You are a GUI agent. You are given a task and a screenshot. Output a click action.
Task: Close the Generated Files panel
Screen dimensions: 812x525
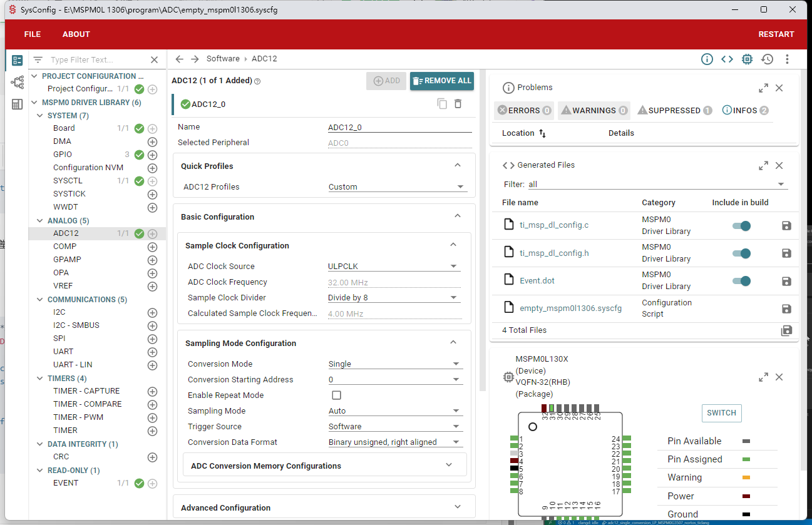(x=779, y=166)
